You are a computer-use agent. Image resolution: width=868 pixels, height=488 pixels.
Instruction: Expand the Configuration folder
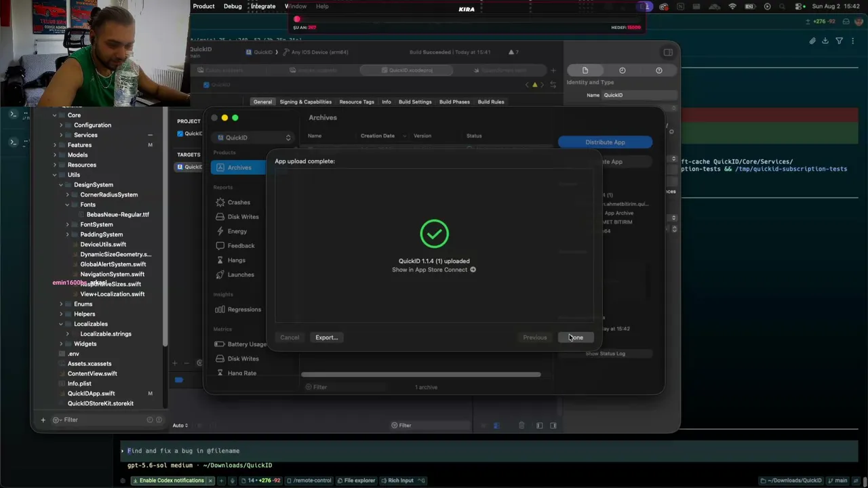point(61,125)
